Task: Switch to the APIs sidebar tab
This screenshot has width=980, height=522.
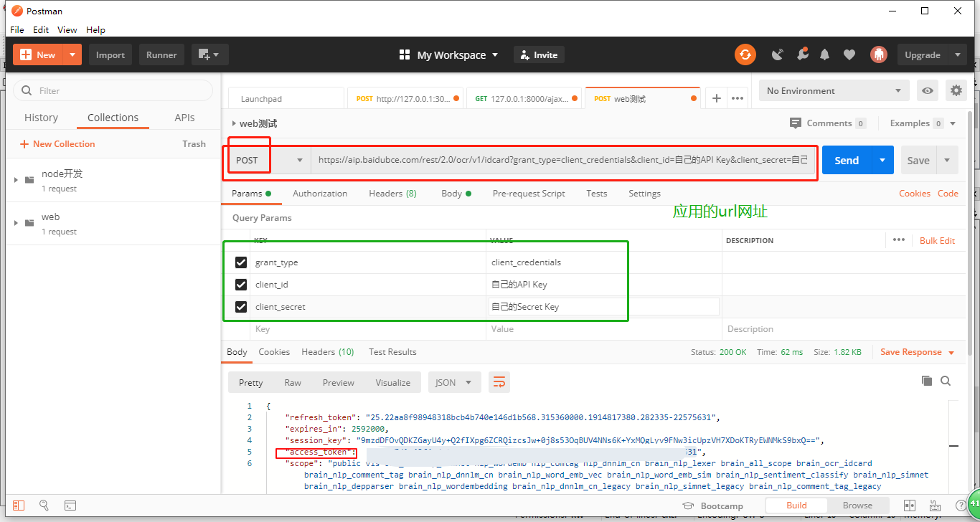Action: click(x=184, y=118)
